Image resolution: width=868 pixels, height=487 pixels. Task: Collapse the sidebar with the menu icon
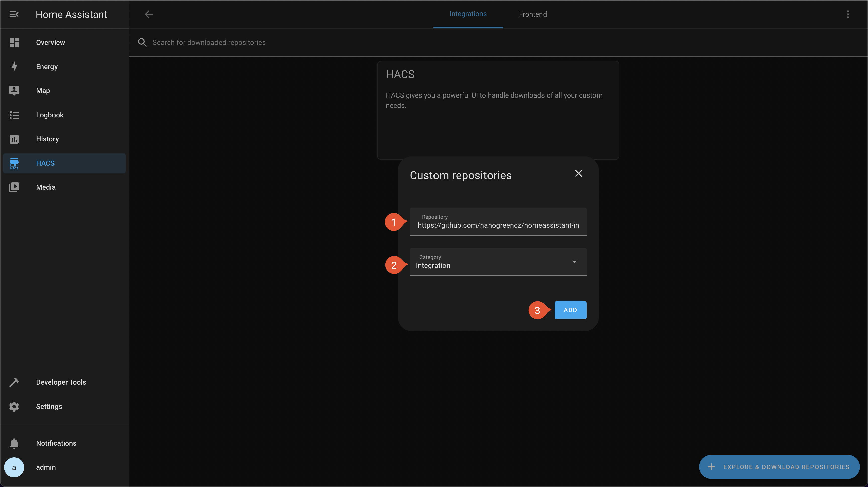pyautogui.click(x=14, y=14)
